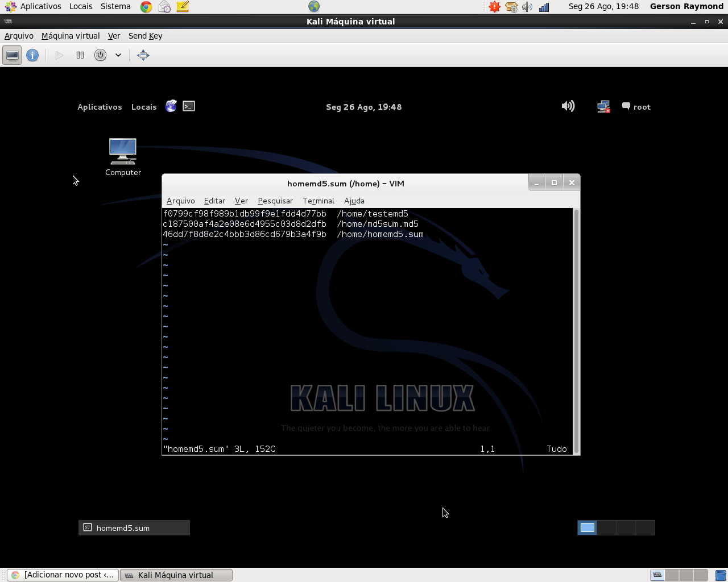Click the host network signal bars icon
Viewport: 728px width, 582px height.
click(544, 7)
